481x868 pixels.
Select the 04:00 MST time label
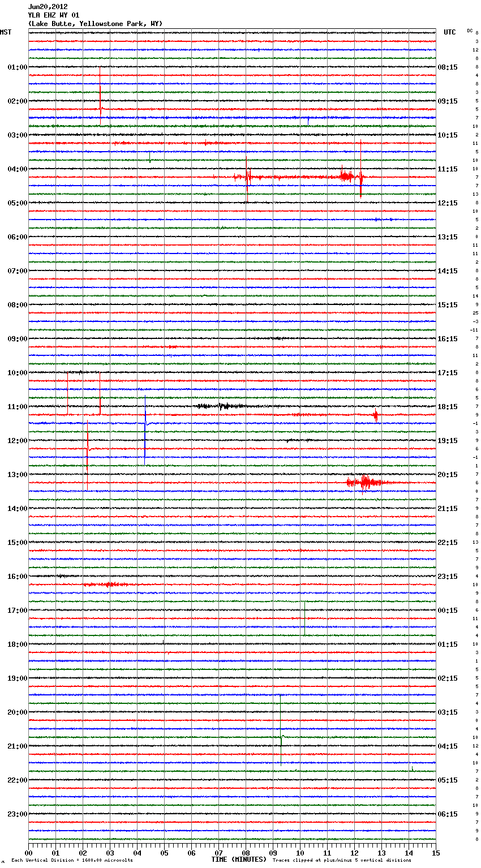coord(17,169)
